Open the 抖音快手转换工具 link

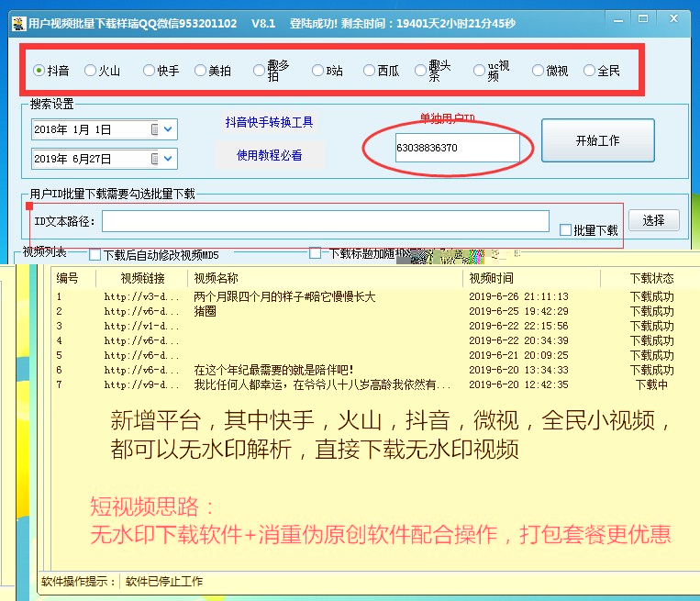point(269,122)
